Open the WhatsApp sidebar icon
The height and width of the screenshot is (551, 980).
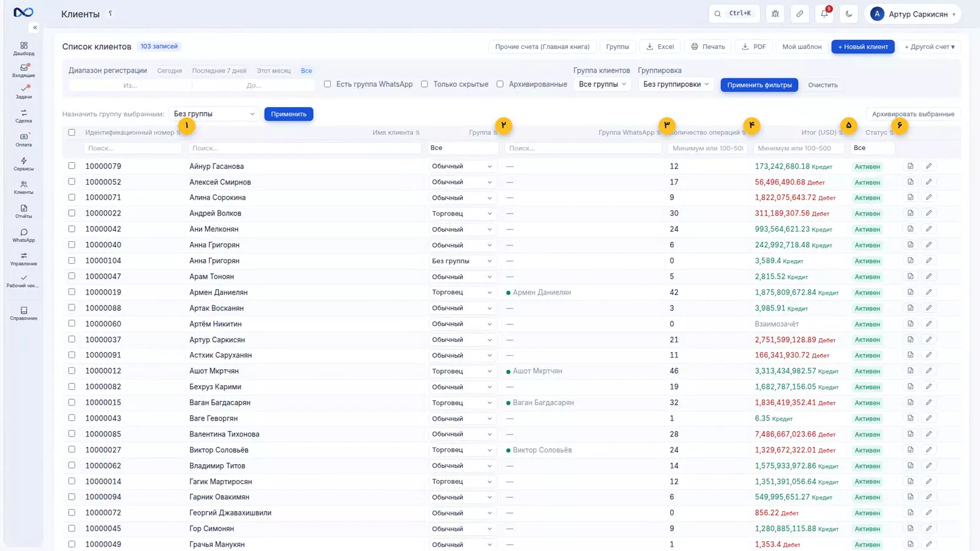pos(24,235)
